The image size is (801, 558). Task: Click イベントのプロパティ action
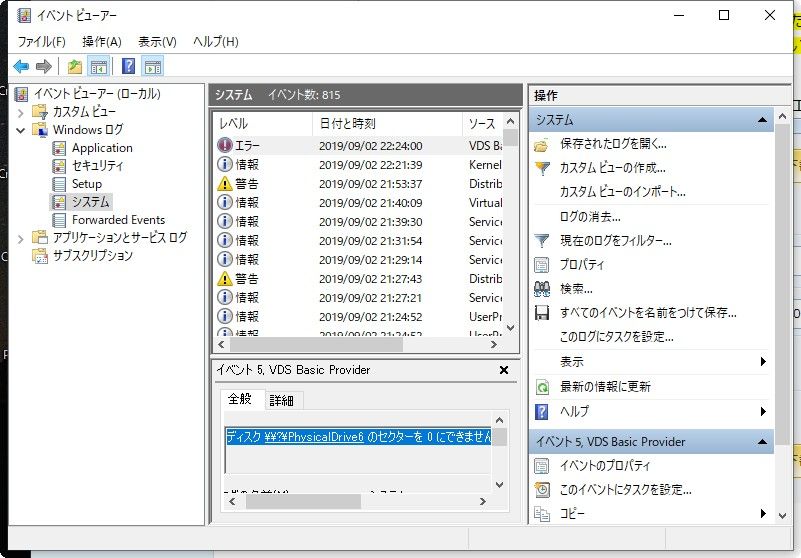pos(605,466)
